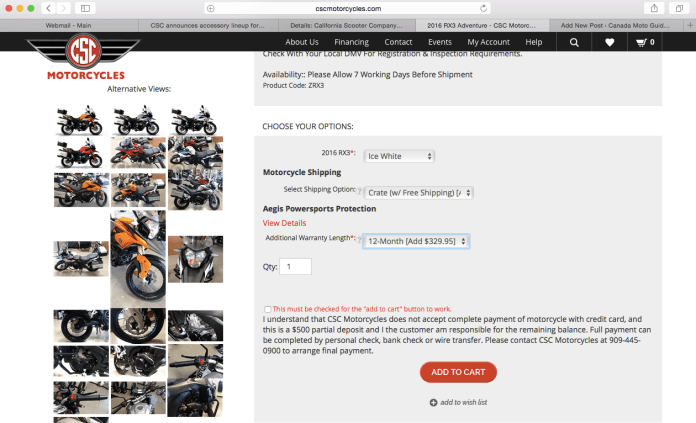Check the deposit agreement checkbox
This screenshot has height=423, width=696.
pyautogui.click(x=267, y=309)
